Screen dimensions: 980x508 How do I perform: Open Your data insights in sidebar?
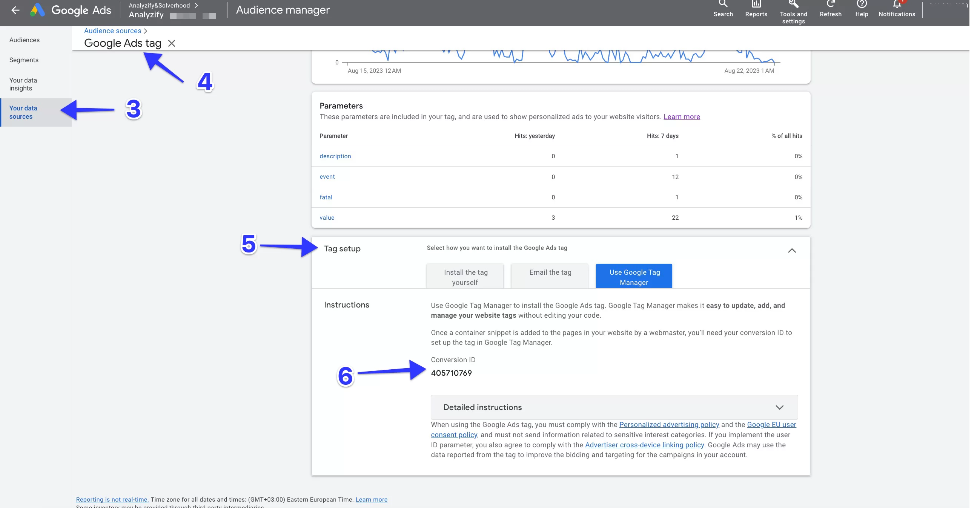23,84
